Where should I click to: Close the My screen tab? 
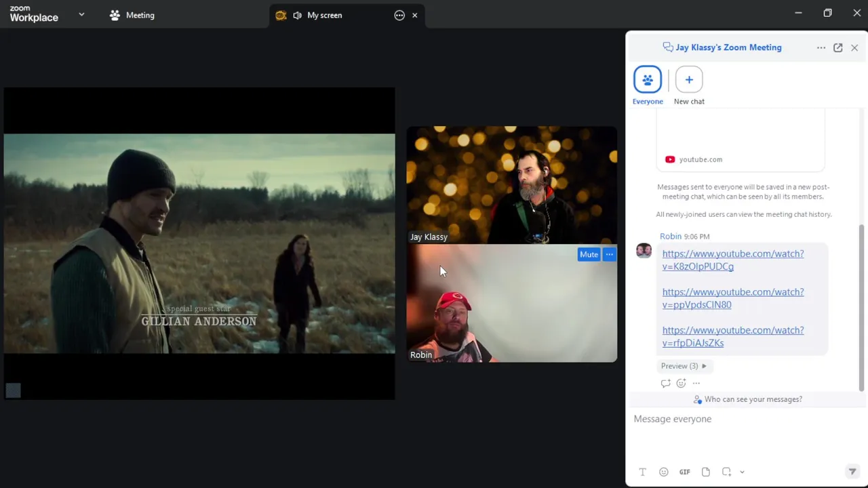[x=414, y=15]
